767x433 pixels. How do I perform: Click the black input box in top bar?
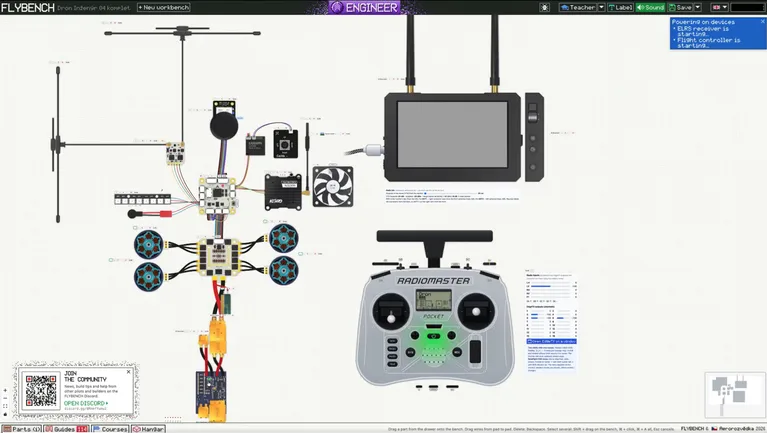coord(747,7)
